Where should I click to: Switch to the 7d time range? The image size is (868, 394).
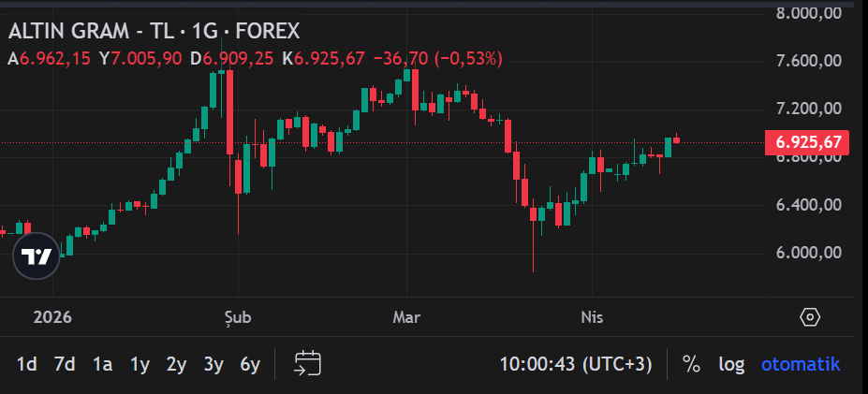[x=65, y=364]
